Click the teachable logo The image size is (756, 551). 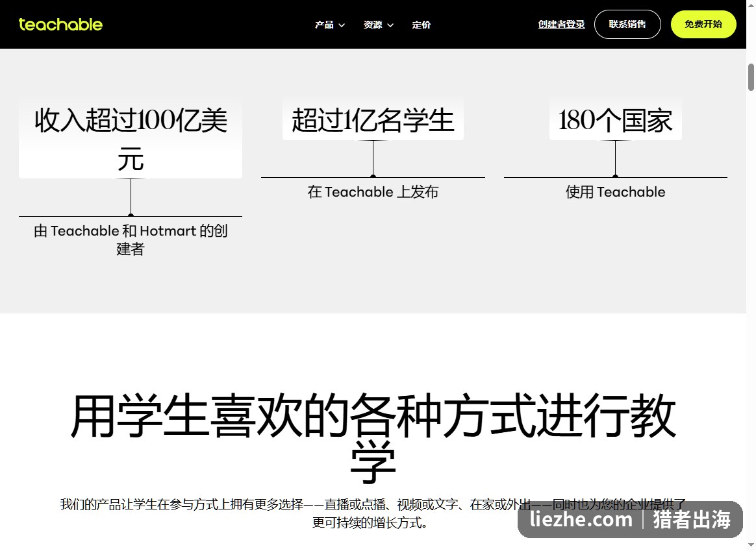[x=60, y=24]
